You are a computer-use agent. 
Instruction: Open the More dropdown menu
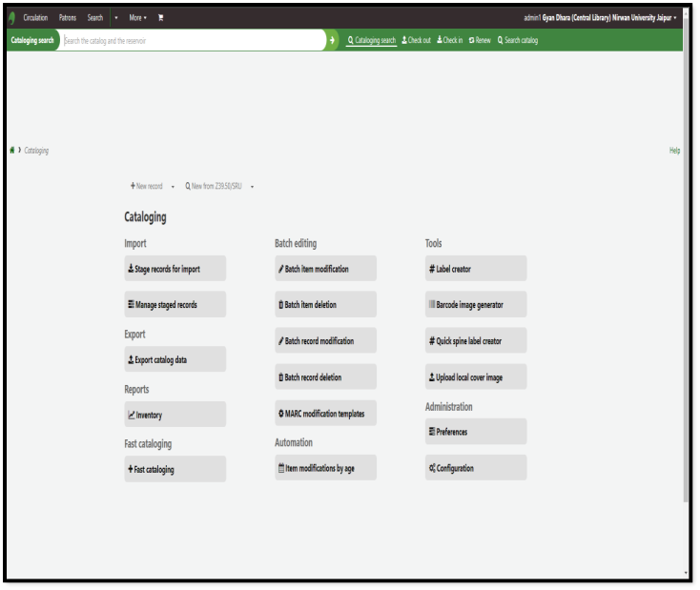point(139,17)
